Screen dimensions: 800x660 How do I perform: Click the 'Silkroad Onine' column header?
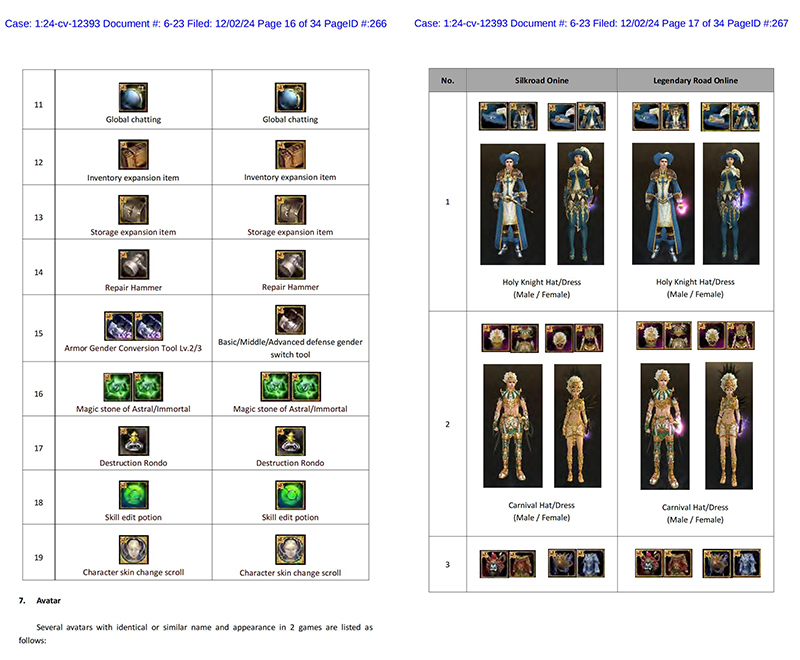click(542, 81)
